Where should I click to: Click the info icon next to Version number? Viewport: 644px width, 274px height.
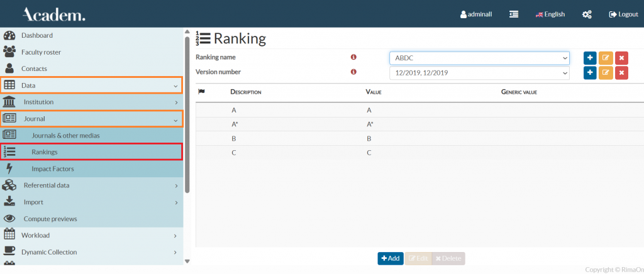[353, 72]
